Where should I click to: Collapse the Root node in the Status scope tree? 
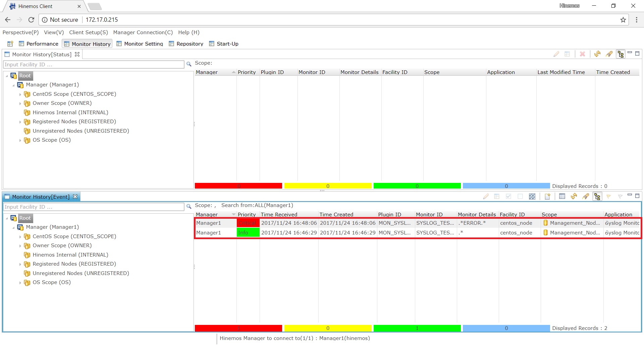point(7,76)
